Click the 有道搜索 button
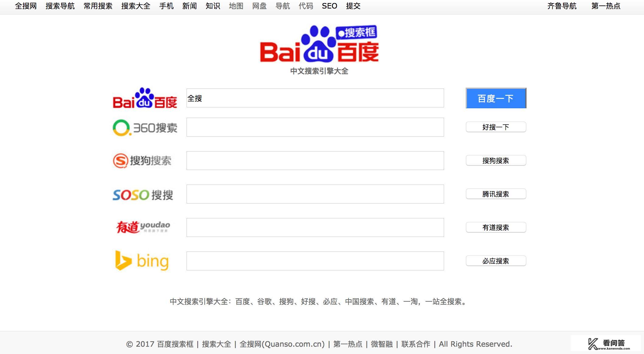Viewport: 644px width, 354px height. coord(496,227)
